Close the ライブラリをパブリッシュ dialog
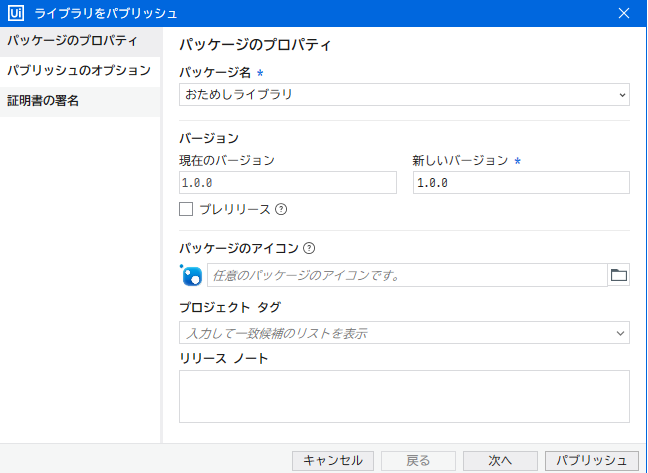Screen dimensions: 648x473 624,13
